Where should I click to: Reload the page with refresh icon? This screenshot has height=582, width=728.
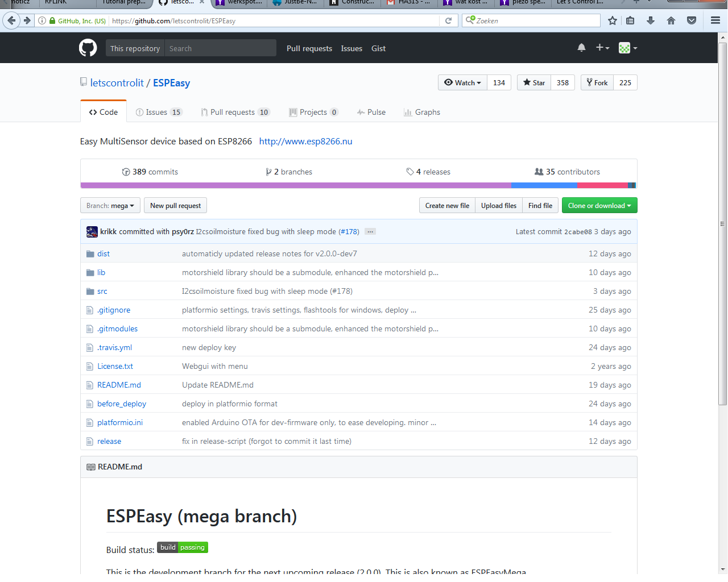448,20
